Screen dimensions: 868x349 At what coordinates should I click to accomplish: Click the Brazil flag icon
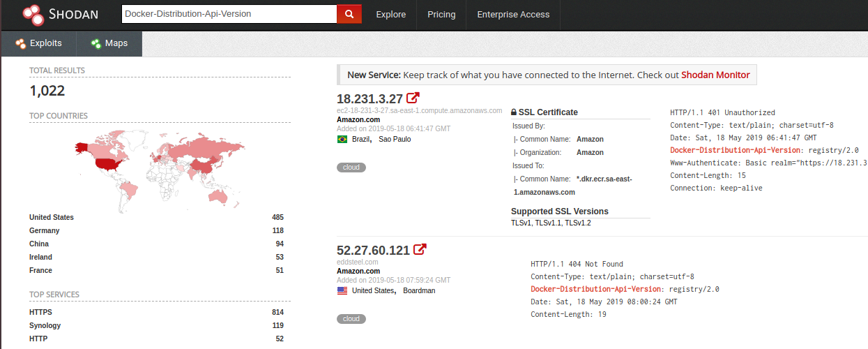point(342,140)
